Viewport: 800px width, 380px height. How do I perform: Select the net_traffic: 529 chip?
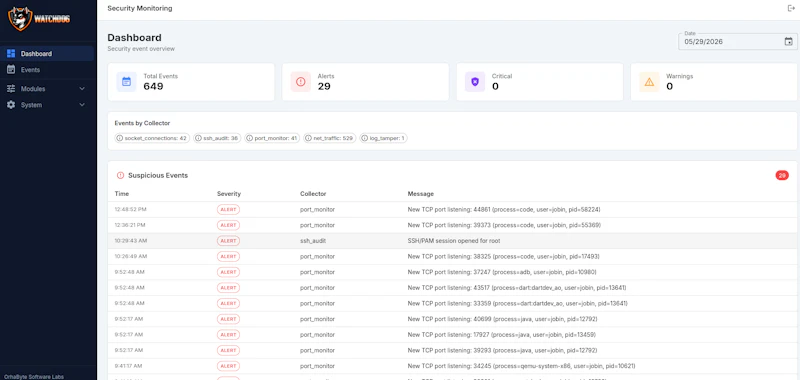[330, 138]
